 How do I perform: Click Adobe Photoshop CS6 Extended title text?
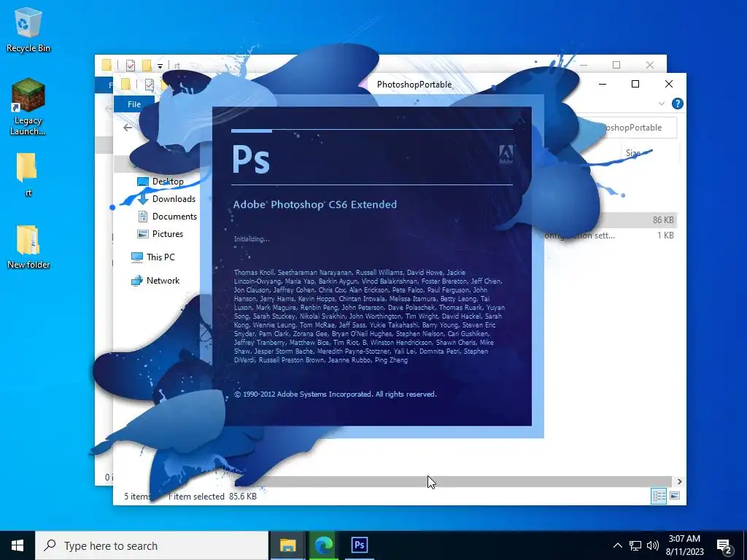(315, 205)
